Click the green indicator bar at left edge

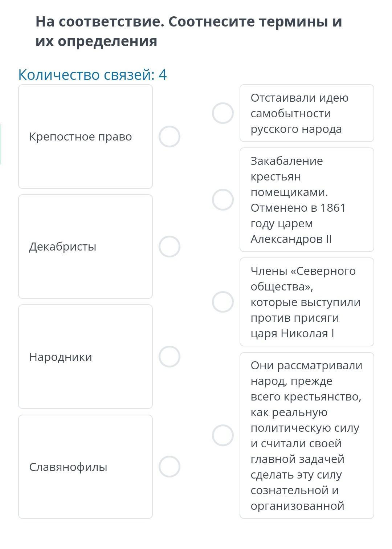pyautogui.click(x=0, y=144)
